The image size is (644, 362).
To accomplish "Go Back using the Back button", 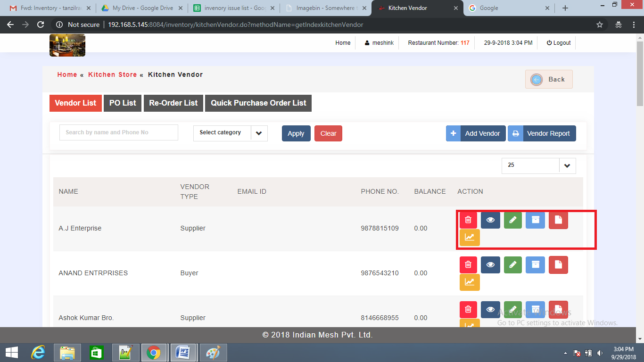I will pos(549,79).
